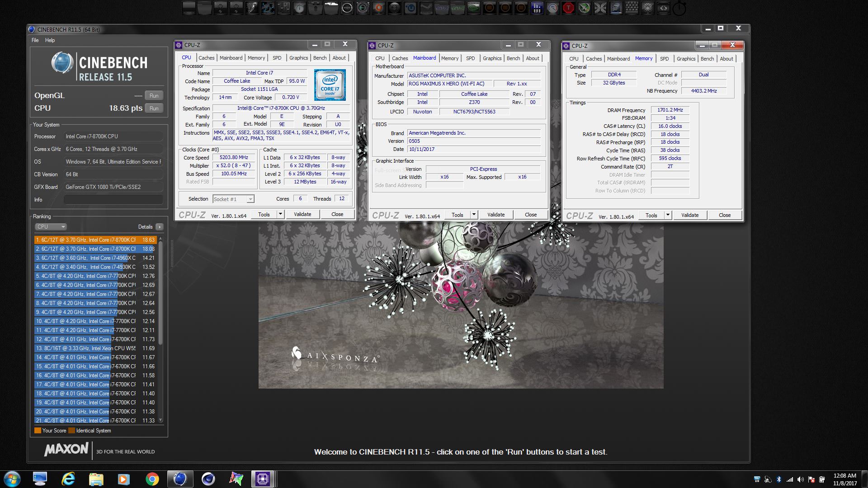This screenshot has height=488, width=868.
Task: Open Windows Media Player from the taskbar
Action: (x=124, y=479)
